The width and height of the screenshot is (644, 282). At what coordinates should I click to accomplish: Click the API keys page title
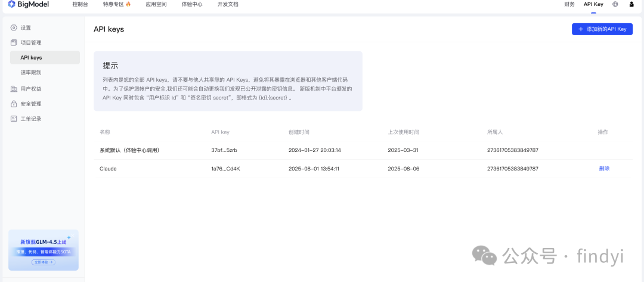point(109,30)
